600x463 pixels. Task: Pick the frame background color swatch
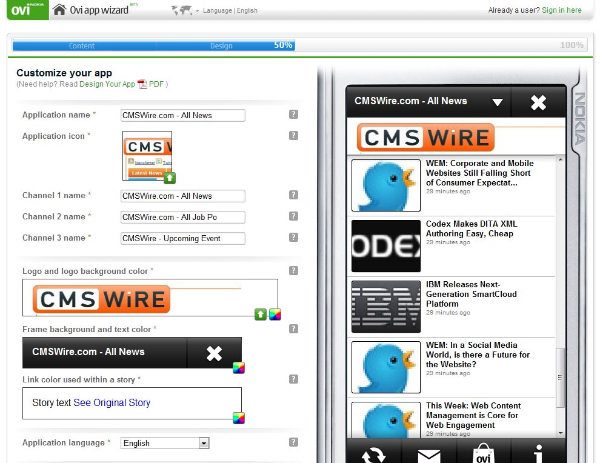click(239, 368)
